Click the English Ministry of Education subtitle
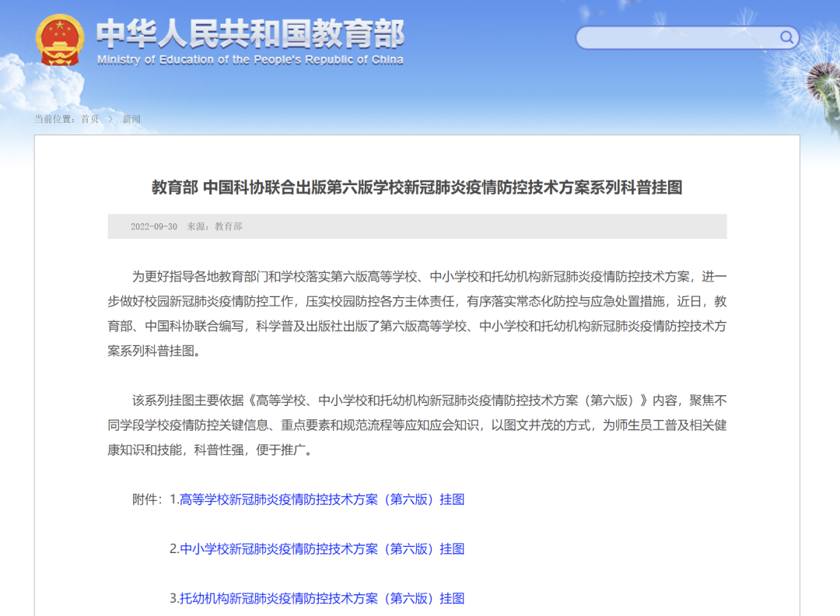This screenshot has height=616, width=840. coord(250,60)
